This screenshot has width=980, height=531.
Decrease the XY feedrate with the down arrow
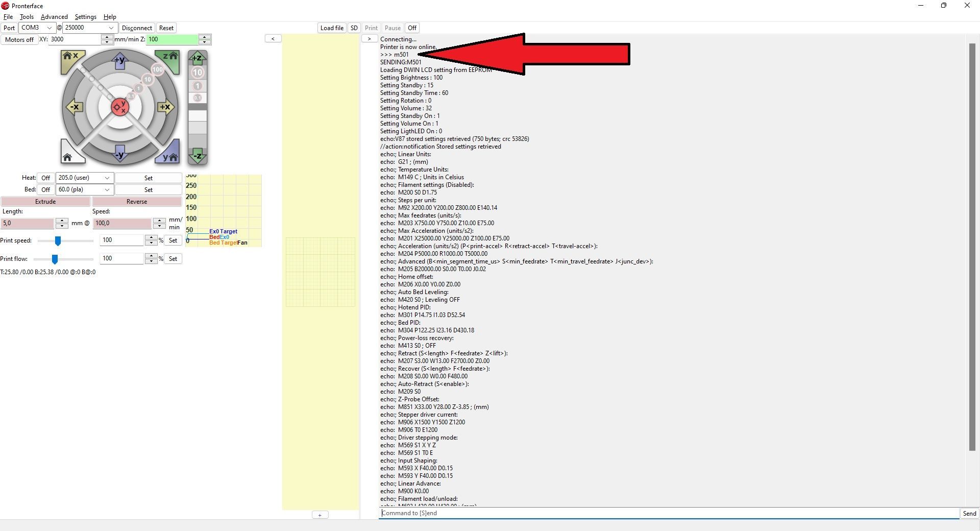tap(107, 42)
